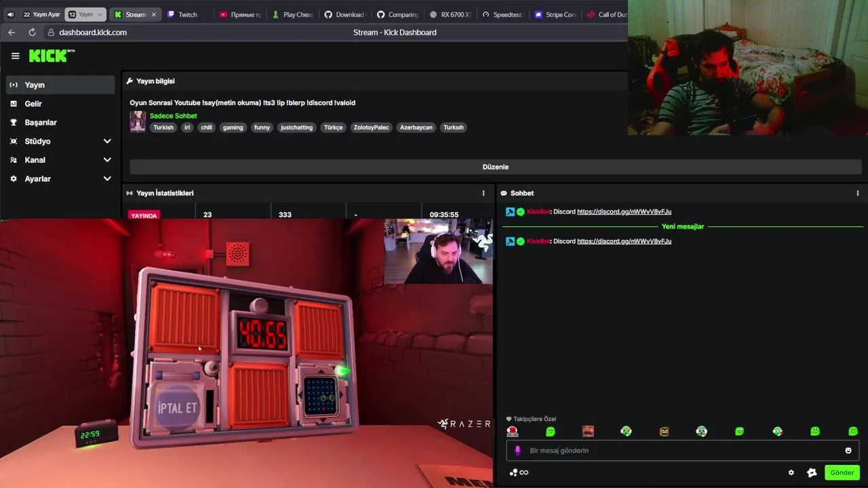Click the Ayarlar sidebar label
Viewport: 868px width, 488px height.
(x=37, y=179)
